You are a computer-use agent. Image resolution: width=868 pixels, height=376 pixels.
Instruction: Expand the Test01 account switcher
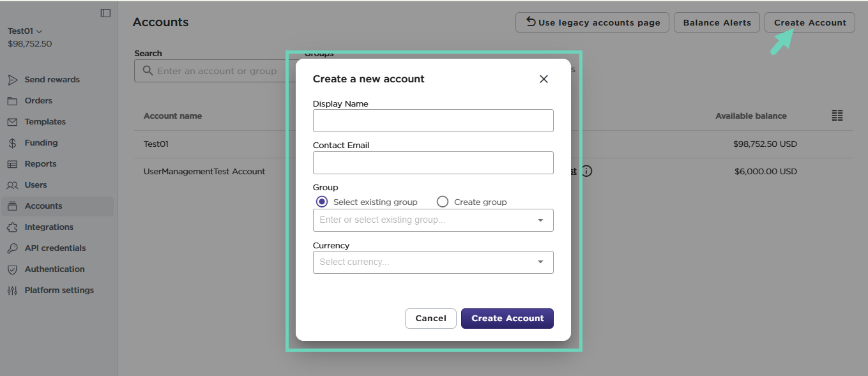[x=25, y=31]
